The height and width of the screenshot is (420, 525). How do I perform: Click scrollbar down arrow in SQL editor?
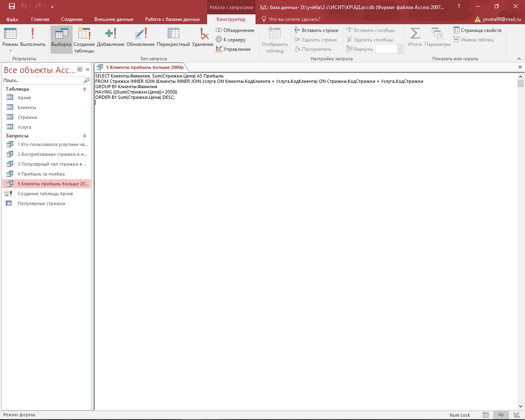point(521,406)
